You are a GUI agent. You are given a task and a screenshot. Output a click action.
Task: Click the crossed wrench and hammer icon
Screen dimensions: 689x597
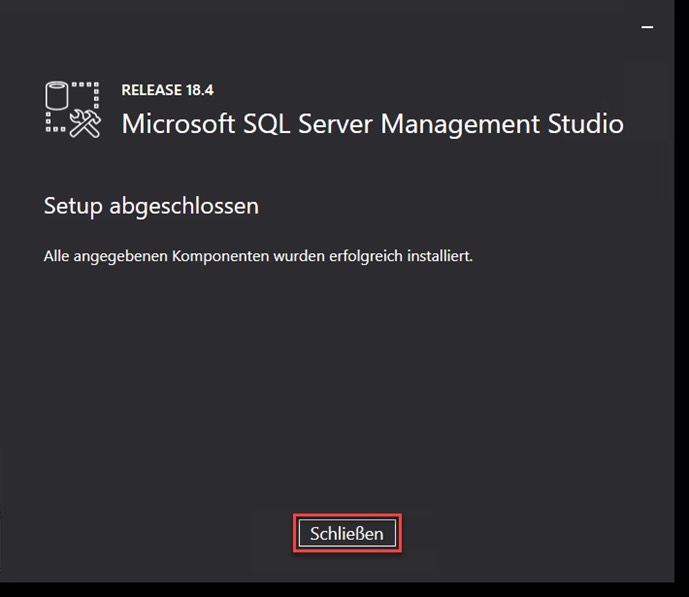pos(85,123)
